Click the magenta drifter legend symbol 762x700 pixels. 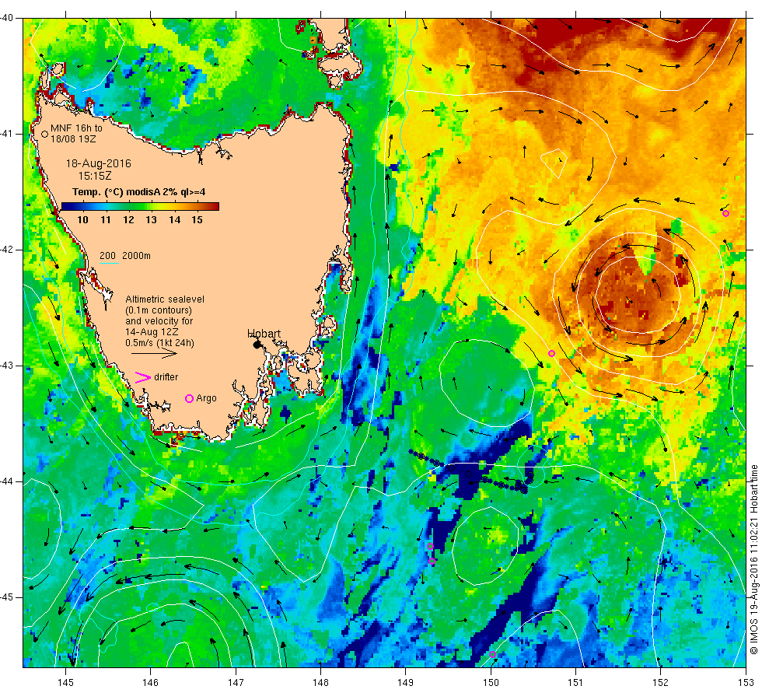coord(143,377)
